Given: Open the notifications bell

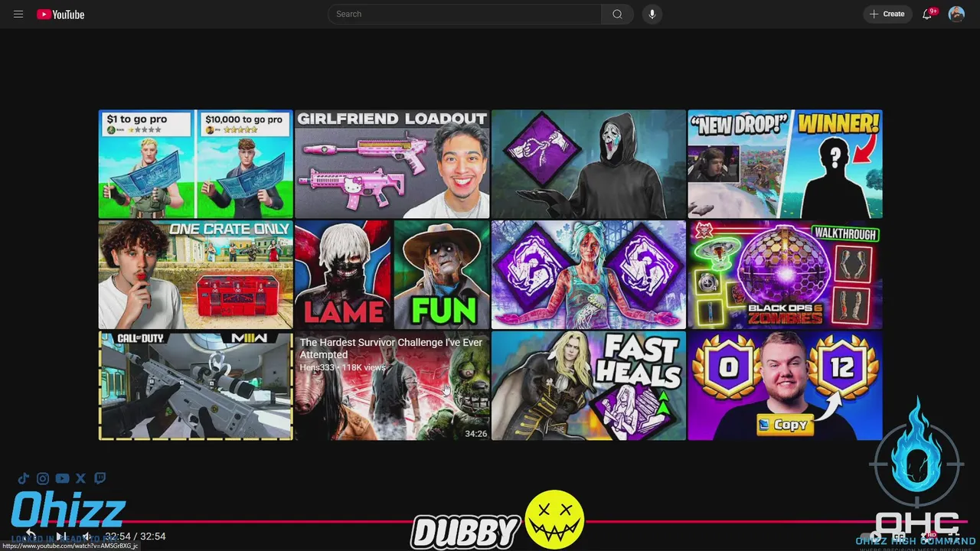Looking at the screenshot, I should pyautogui.click(x=927, y=14).
